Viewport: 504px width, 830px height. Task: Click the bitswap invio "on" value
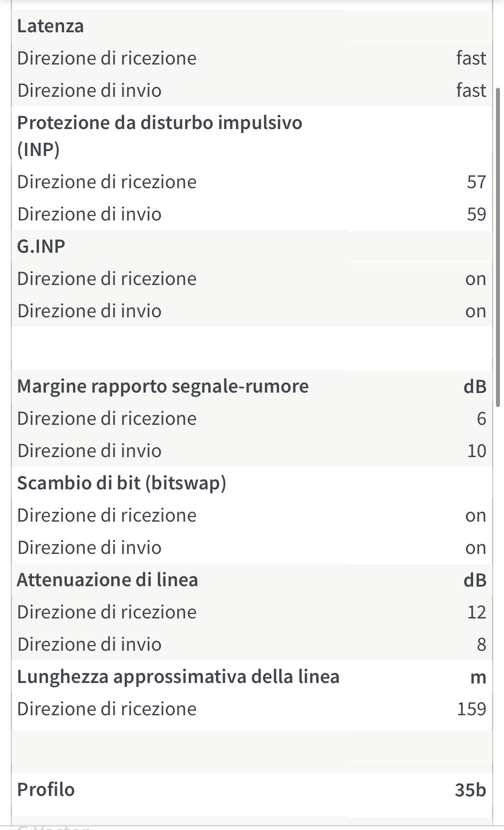475,548
